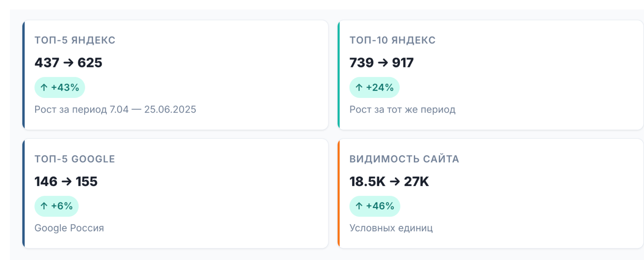Click the teal accent bar of ТОП-10 ЯНДЕКС card

[x=339, y=75]
